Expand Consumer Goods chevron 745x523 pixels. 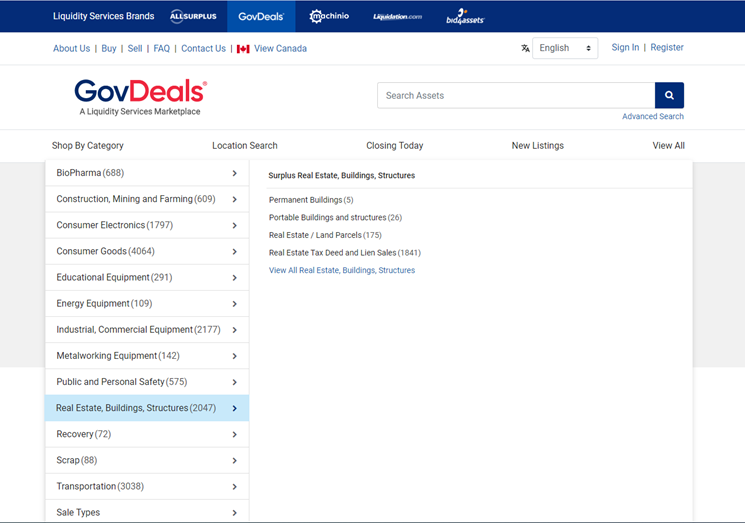pyautogui.click(x=234, y=252)
